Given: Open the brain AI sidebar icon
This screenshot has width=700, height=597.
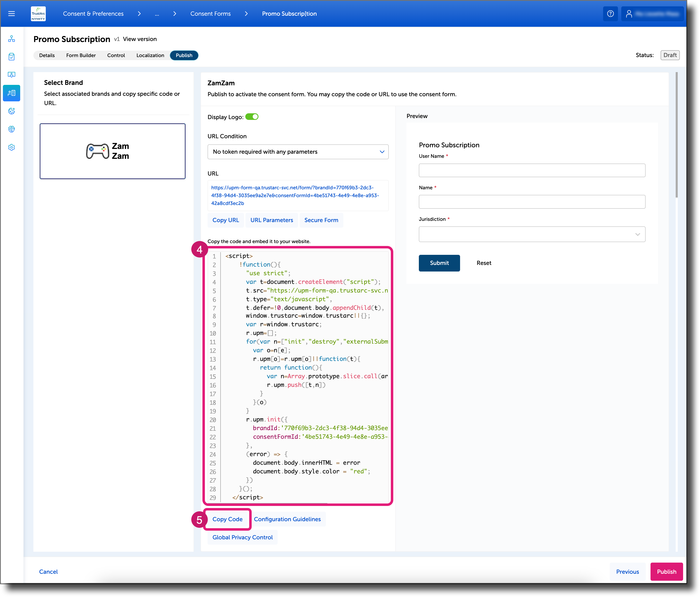Looking at the screenshot, I should 12,129.
